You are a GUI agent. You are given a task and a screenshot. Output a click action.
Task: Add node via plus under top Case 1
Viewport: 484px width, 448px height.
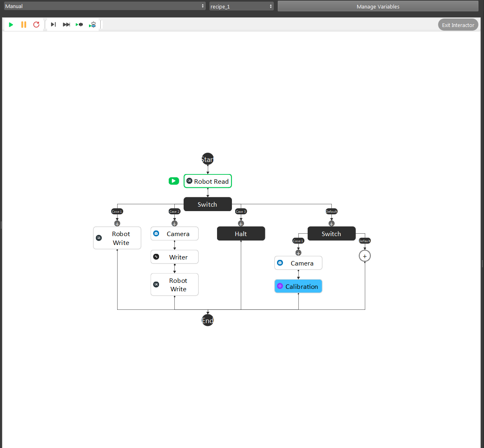point(117,223)
